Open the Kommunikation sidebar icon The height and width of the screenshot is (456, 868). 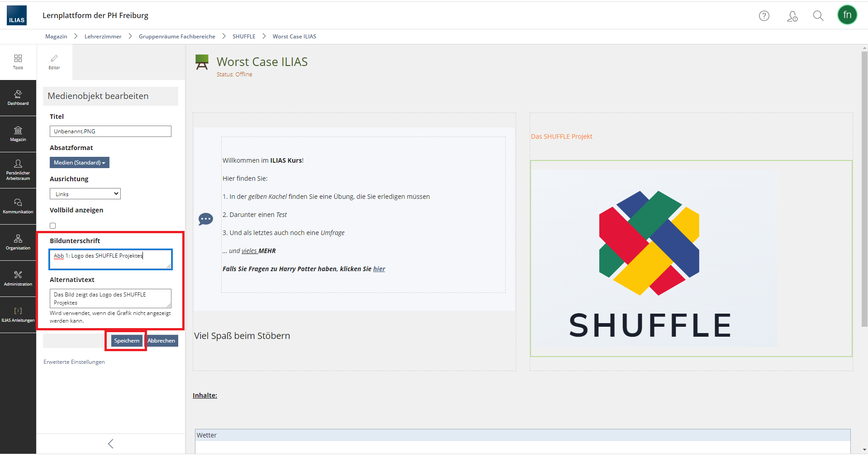(x=18, y=206)
